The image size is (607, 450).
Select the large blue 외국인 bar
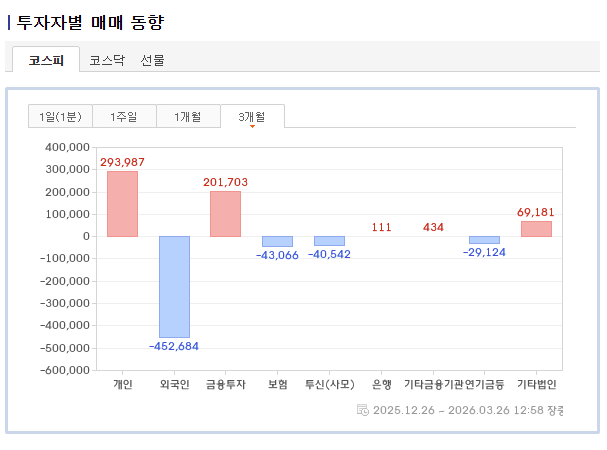click(174, 286)
